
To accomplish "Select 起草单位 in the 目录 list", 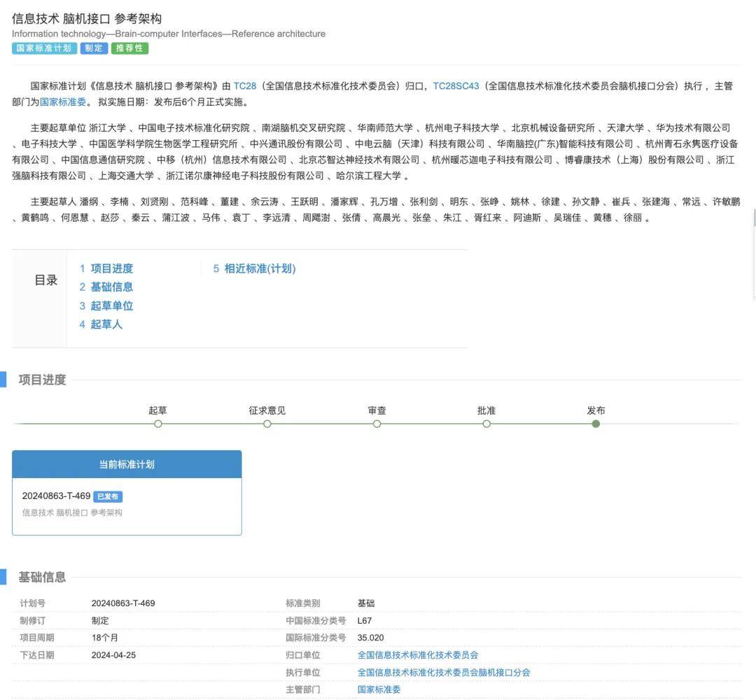I will click(111, 306).
